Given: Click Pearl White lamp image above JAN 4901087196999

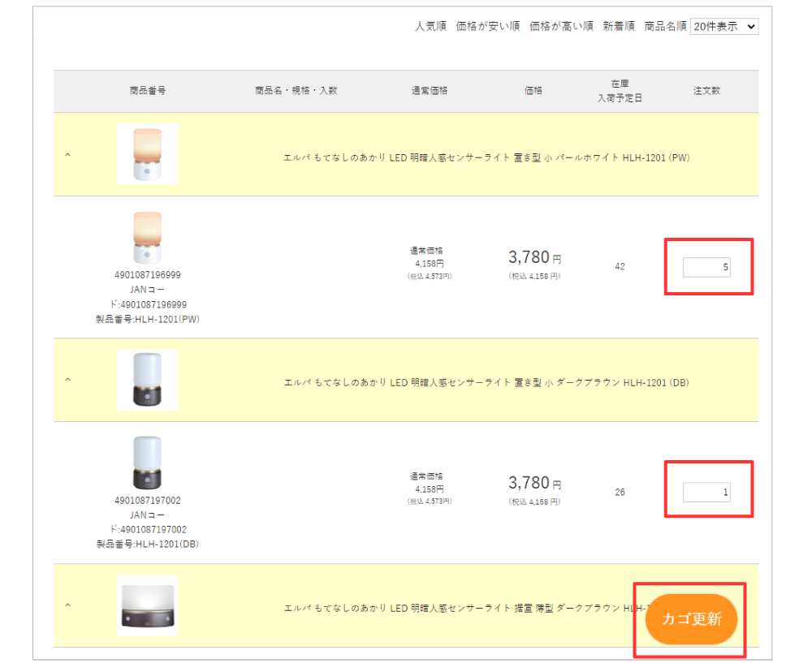Looking at the screenshot, I should [147, 238].
